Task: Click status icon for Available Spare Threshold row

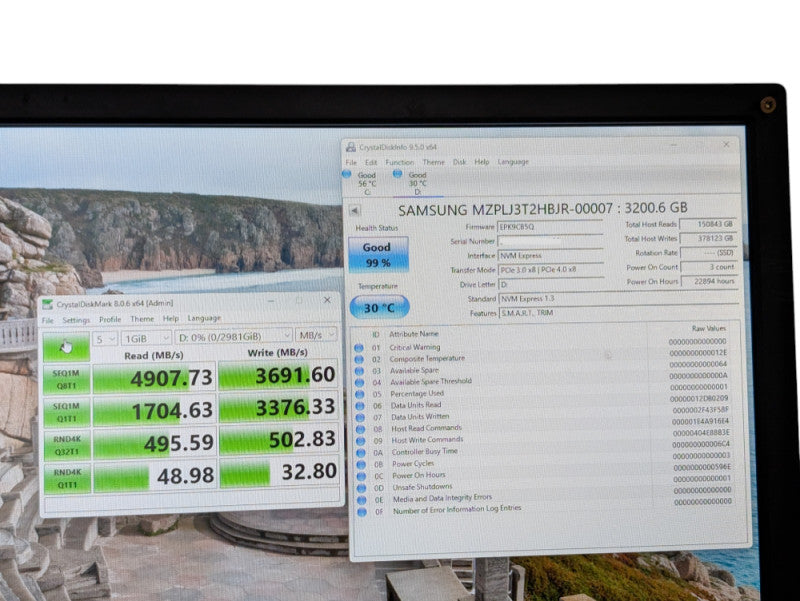Action: pos(360,383)
